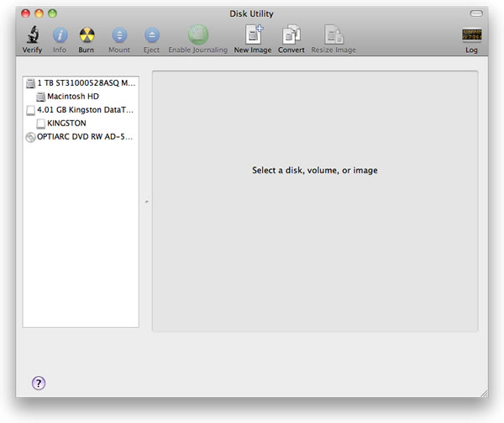
Task: Create a New Image from toolbar
Action: pyautogui.click(x=253, y=35)
